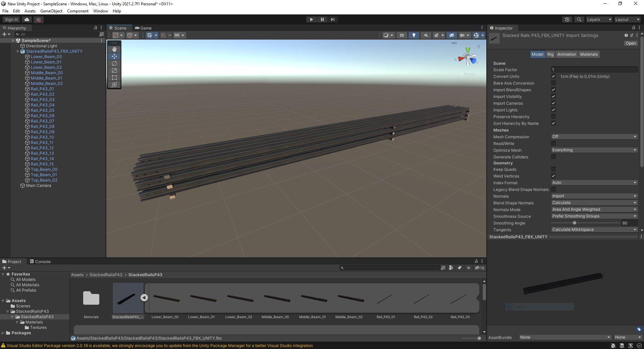Screen dimensions: 644x349
Task: Enable the Preserve Hierarchy checkbox
Action: tap(553, 117)
